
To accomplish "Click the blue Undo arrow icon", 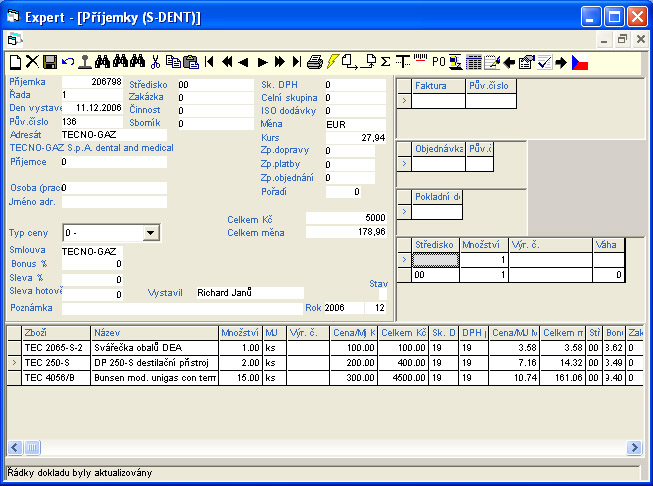I will click(67, 62).
